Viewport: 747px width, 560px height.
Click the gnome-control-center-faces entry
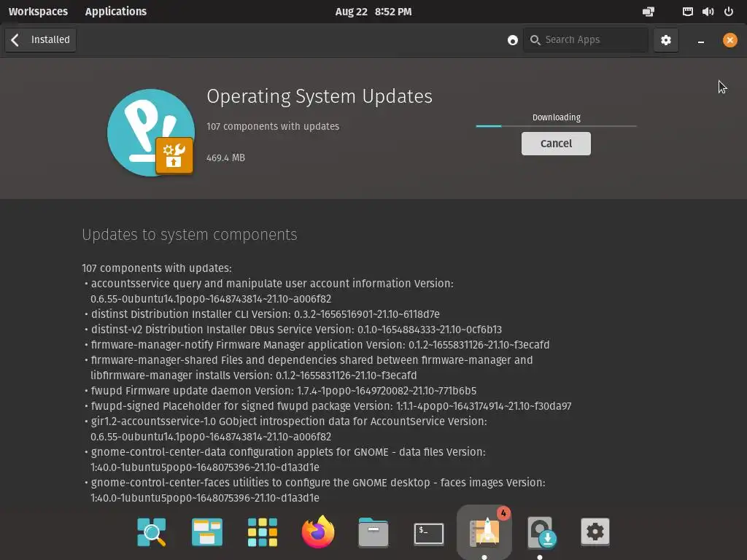point(315,490)
